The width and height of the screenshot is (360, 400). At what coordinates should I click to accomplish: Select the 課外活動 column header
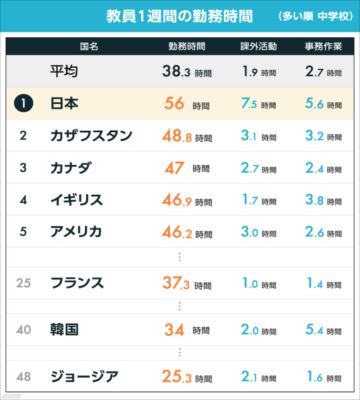coord(259,46)
